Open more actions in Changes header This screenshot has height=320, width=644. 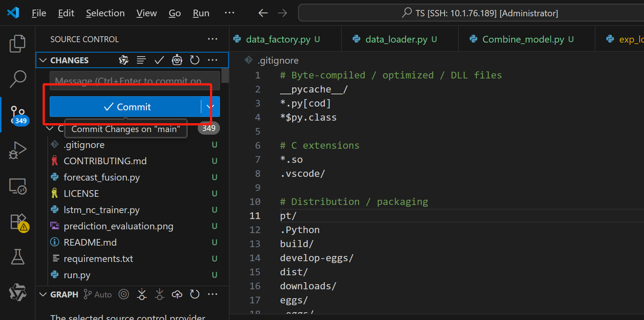pyautogui.click(x=213, y=60)
